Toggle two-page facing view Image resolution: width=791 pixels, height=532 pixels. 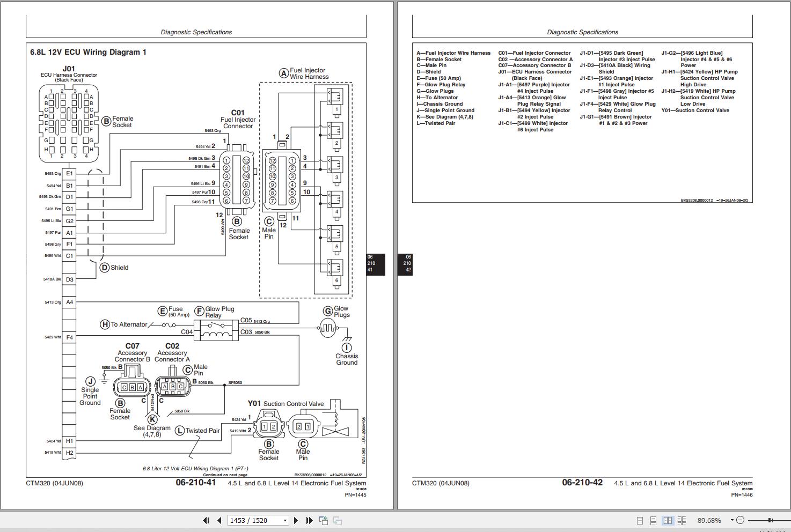click(668, 520)
